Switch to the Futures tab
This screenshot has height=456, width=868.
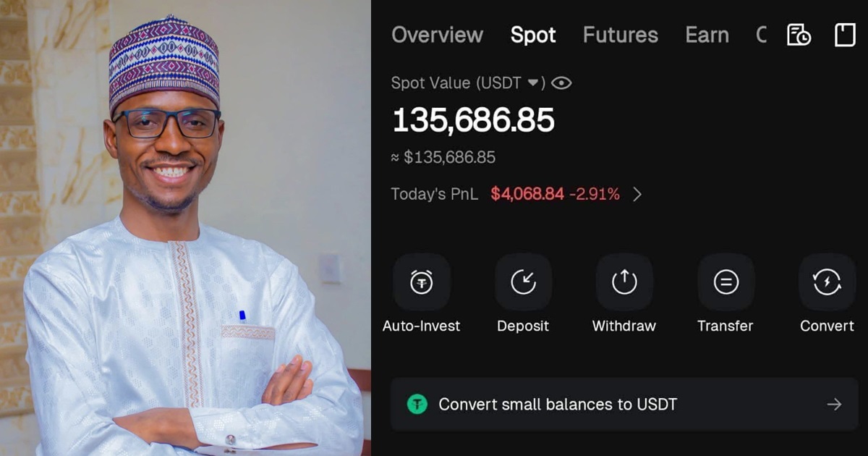[x=620, y=35]
